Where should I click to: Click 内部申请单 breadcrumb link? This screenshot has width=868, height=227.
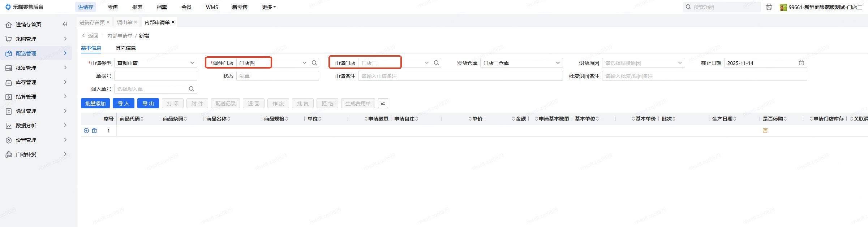pos(120,36)
